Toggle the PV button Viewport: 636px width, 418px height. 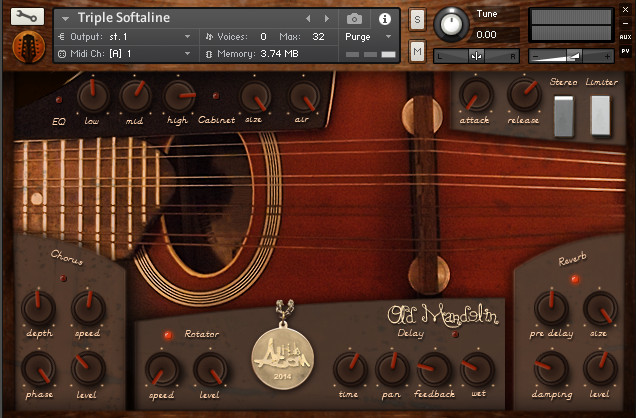(x=625, y=51)
